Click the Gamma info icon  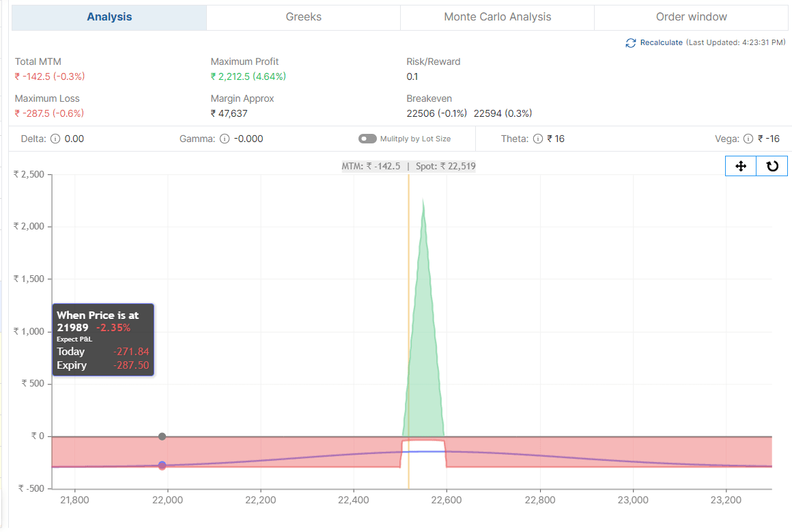coord(225,139)
